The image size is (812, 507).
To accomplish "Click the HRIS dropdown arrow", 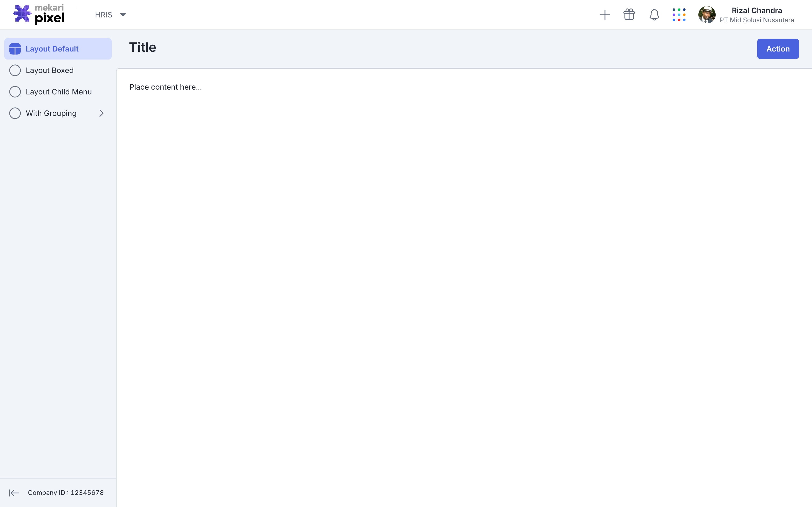I will 123,15.
